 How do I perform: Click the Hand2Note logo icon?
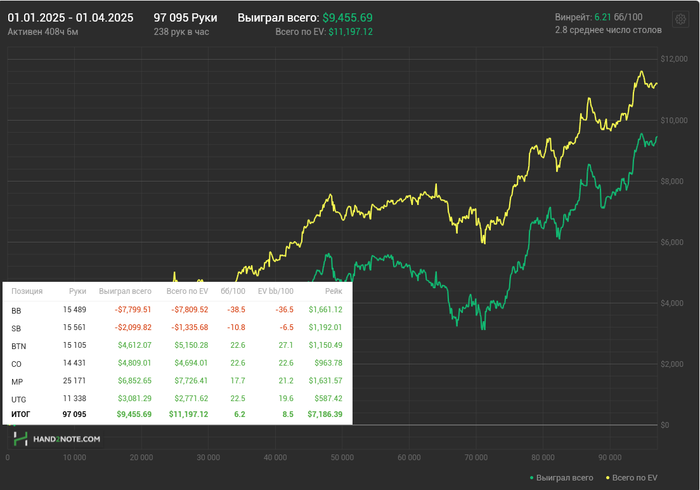click(20, 438)
